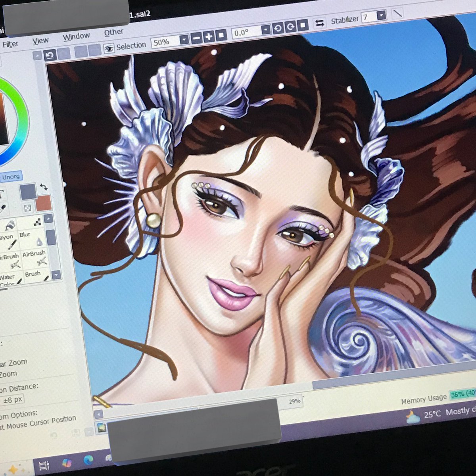Screen dimensions: 476x476
Task: Click the canvas scroll left arrow
Action: pos(98,415)
